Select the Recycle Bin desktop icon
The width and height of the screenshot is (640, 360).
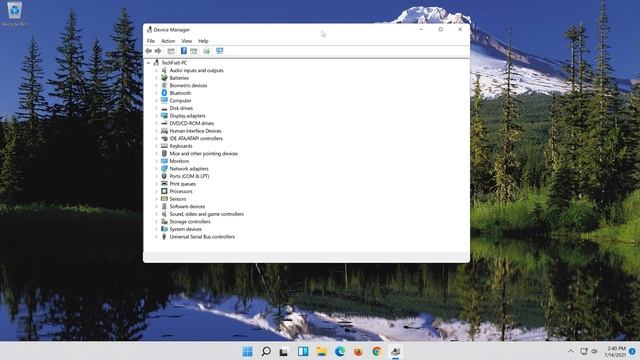pos(14,14)
